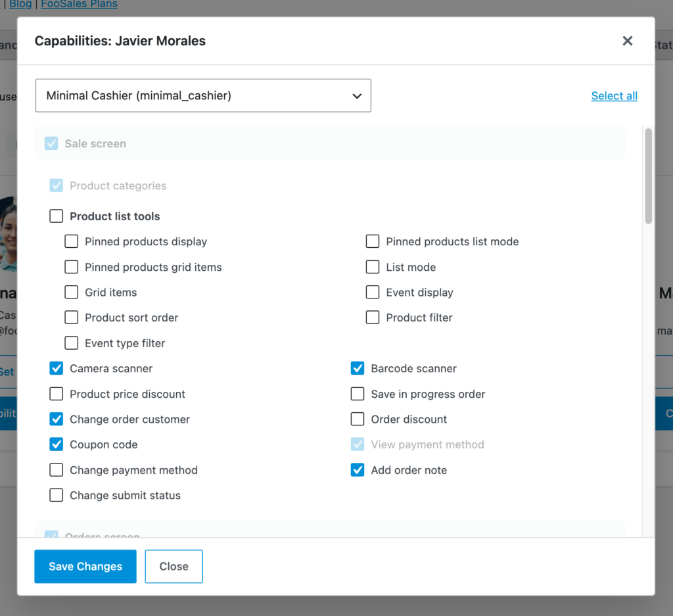Screen dimensions: 673x616
Task: Open the Blog link behind dialog
Action: coord(20,5)
